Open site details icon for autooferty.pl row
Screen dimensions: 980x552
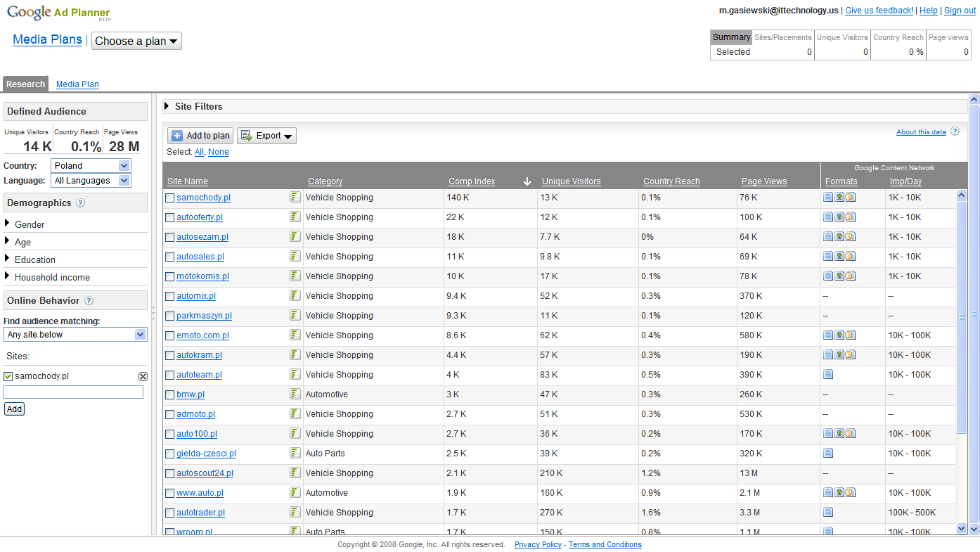click(x=295, y=217)
